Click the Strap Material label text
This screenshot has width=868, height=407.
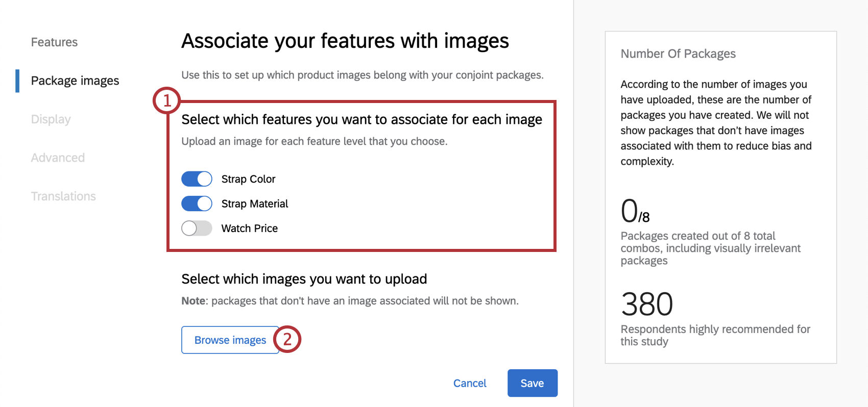tap(254, 203)
